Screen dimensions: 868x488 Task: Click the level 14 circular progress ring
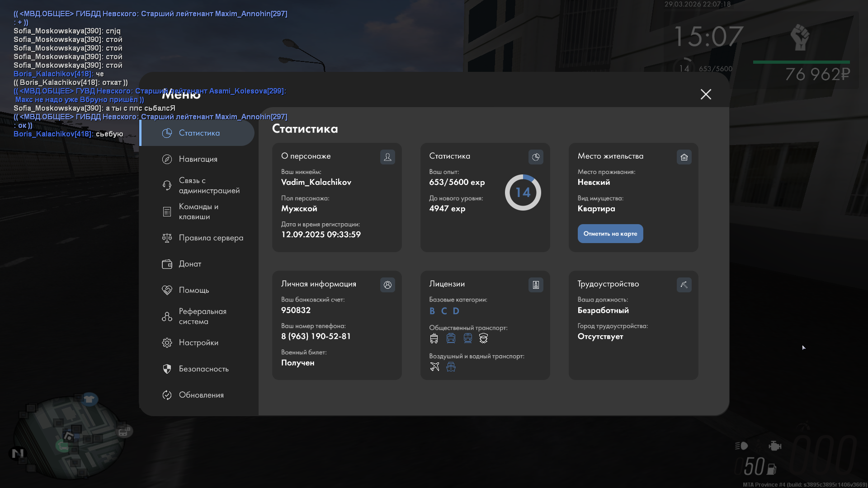pos(523,192)
